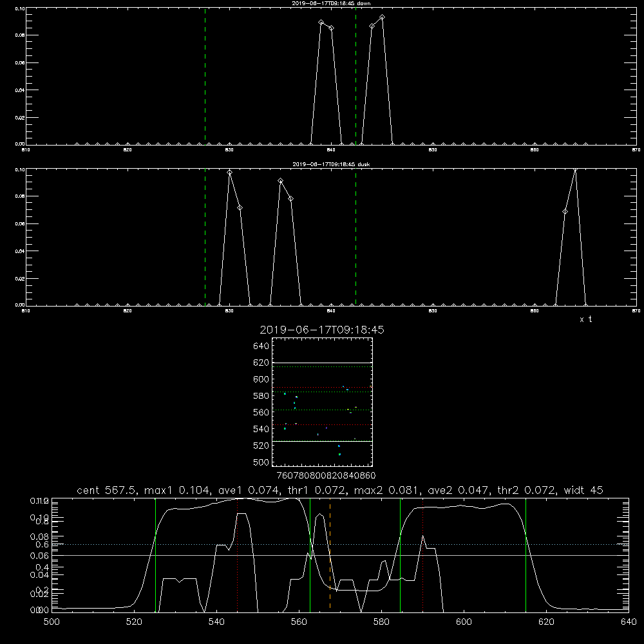Click the right red dotted line in bottom plot
The height and width of the screenshot is (644, 644).
coord(422,554)
